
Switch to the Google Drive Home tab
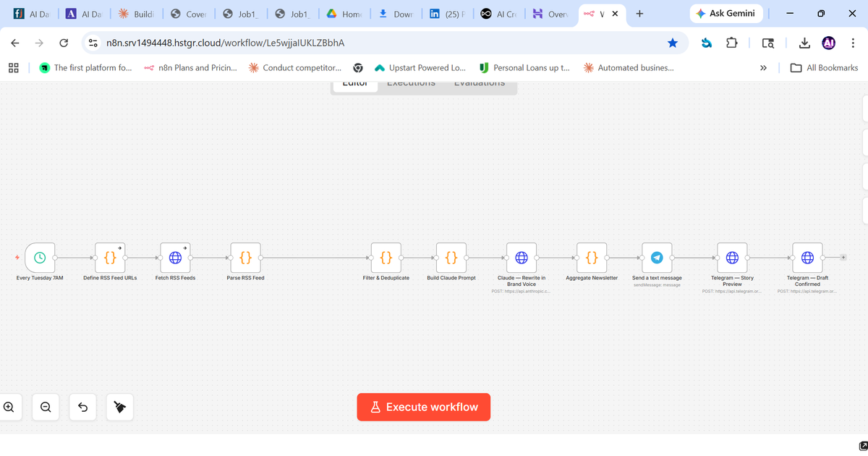pyautogui.click(x=344, y=13)
